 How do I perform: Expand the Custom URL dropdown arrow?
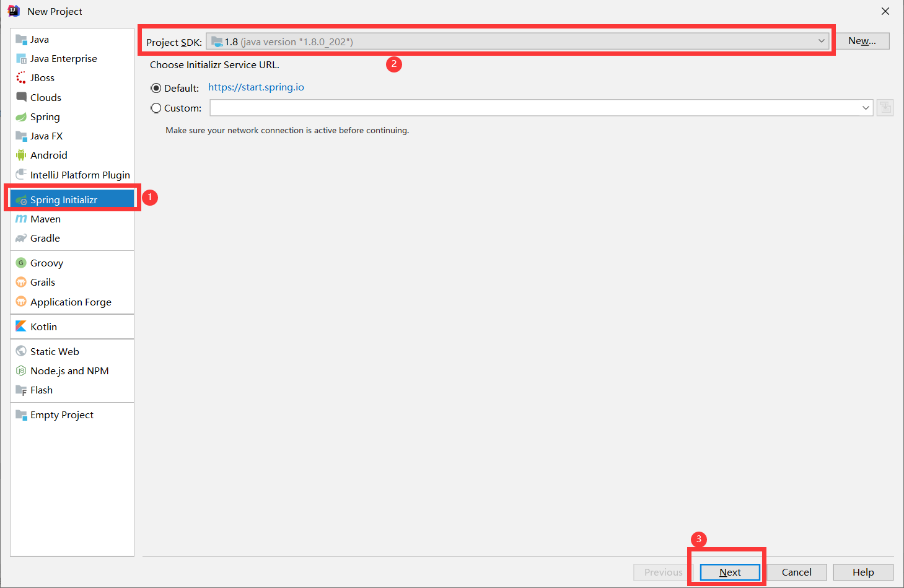[866, 108]
